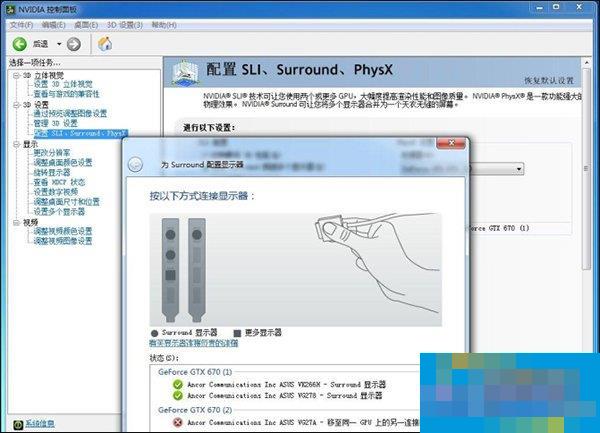The height and width of the screenshot is (433, 600).
Task: Open the 桌面(E) menu
Action: point(86,25)
